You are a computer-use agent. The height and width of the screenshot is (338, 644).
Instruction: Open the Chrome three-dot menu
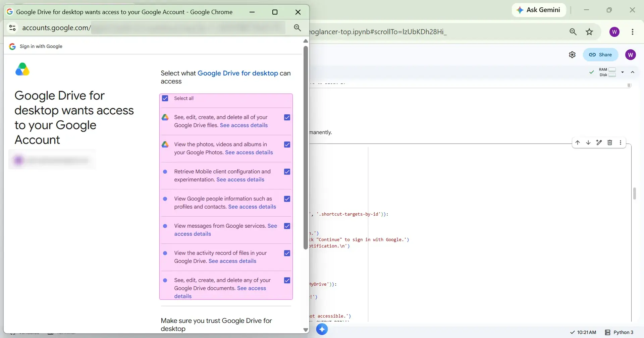[633, 32]
